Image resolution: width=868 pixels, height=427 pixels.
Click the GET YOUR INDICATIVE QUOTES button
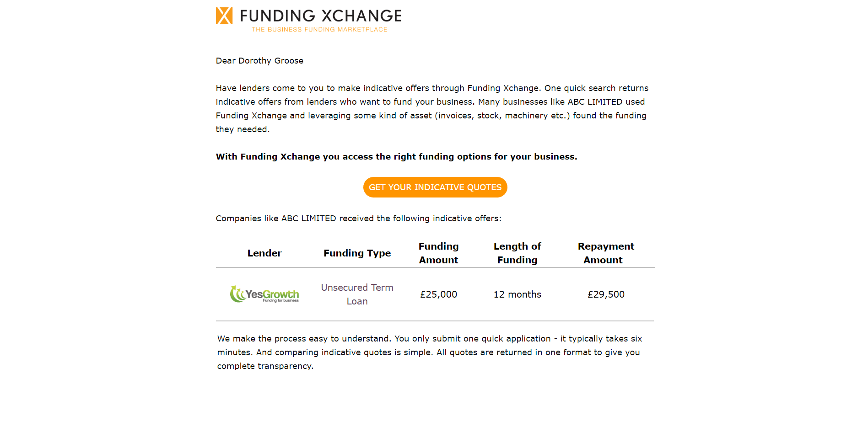click(435, 187)
